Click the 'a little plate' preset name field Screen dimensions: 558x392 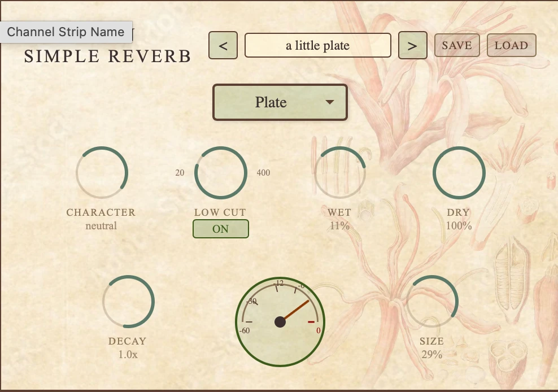pyautogui.click(x=317, y=46)
